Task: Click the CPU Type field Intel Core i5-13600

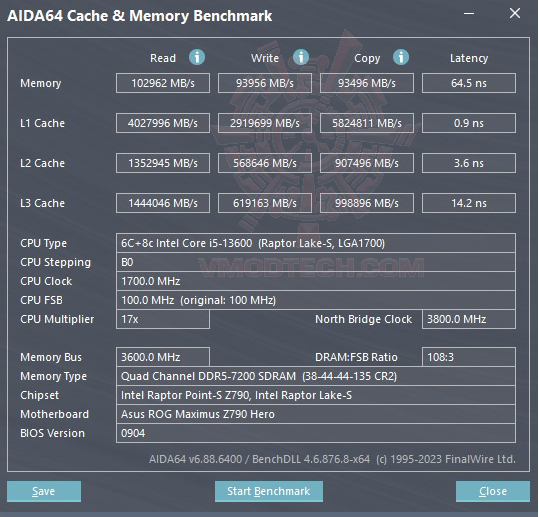Action: tap(316, 243)
